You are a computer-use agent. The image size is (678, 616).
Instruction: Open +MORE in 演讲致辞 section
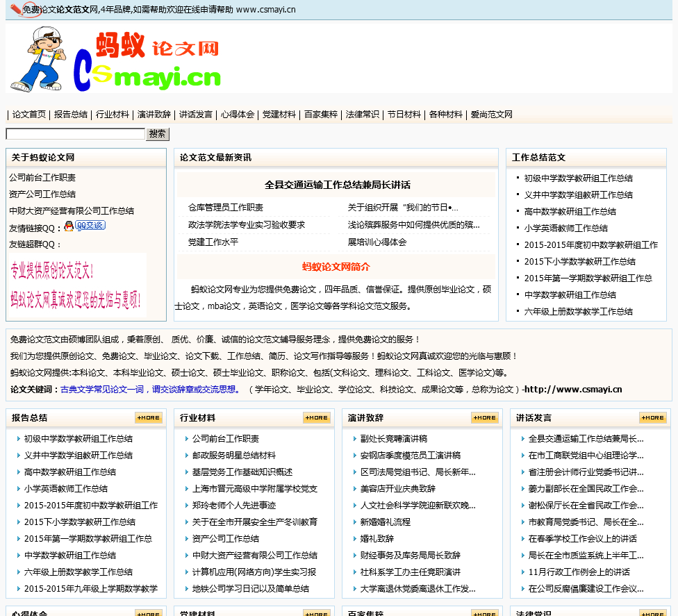[485, 417]
